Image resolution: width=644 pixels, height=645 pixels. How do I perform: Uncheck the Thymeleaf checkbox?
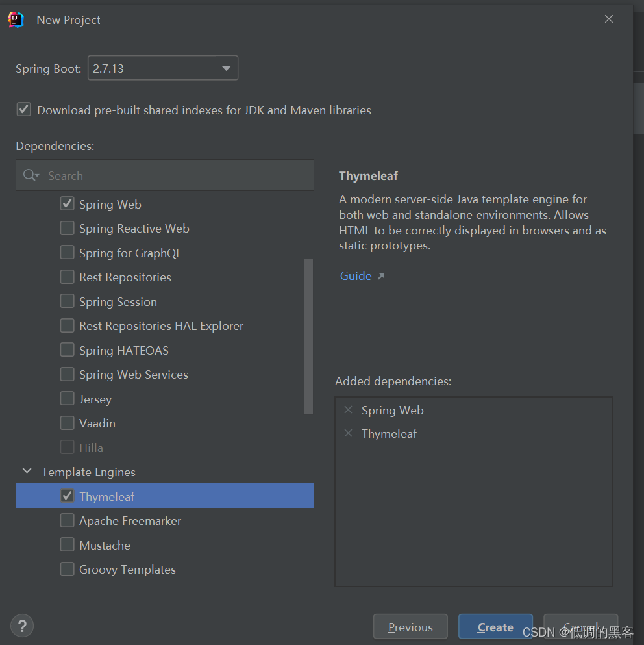tap(67, 496)
